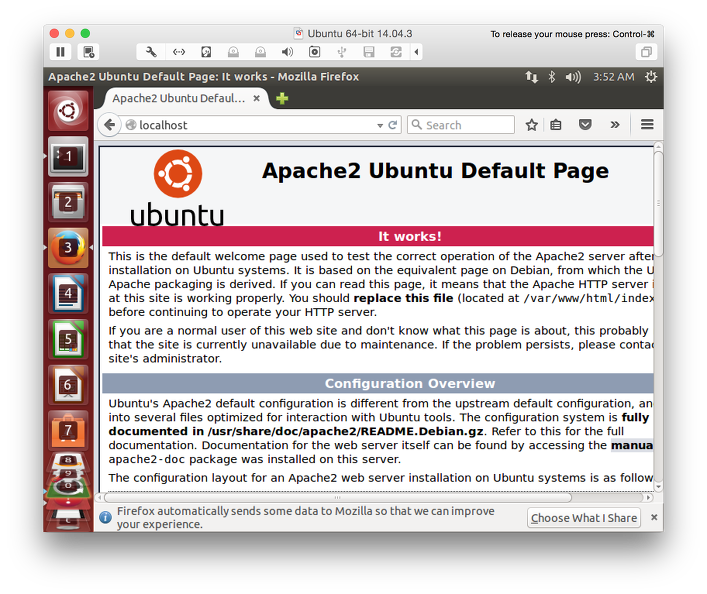Click the hard disk device icon

[x=206, y=52]
